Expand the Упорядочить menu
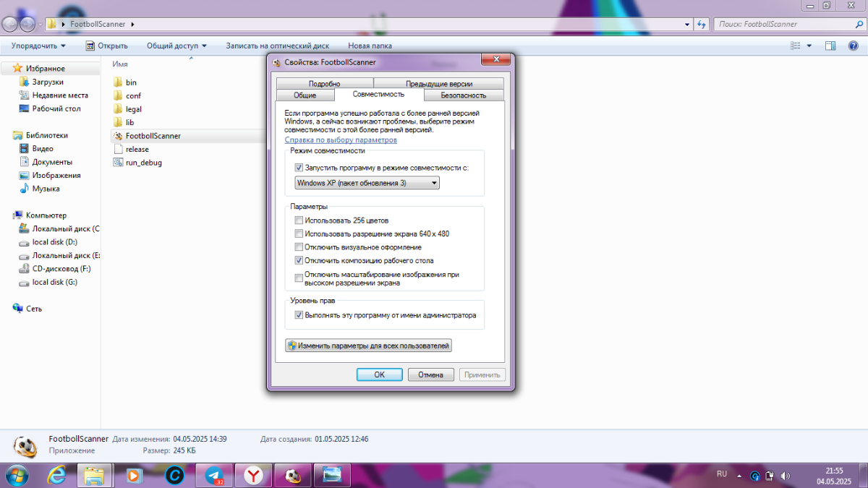This screenshot has height=488, width=868. (39, 46)
